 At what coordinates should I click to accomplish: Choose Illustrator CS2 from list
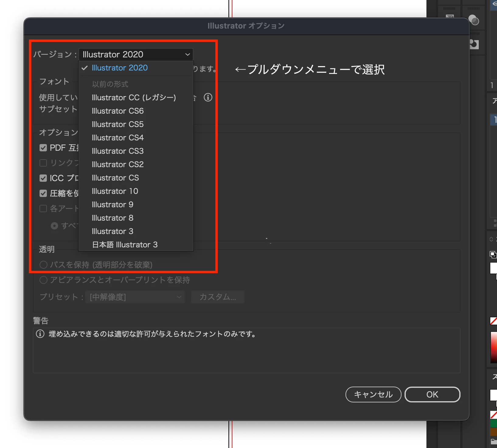[x=136, y=164]
